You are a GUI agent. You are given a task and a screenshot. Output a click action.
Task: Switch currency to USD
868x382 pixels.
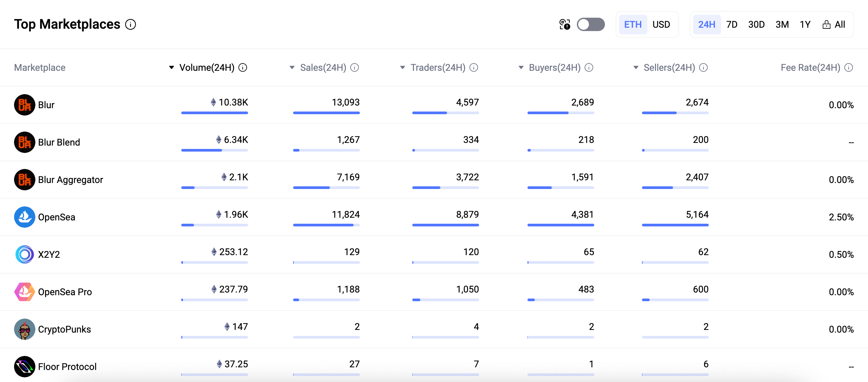[x=661, y=25]
